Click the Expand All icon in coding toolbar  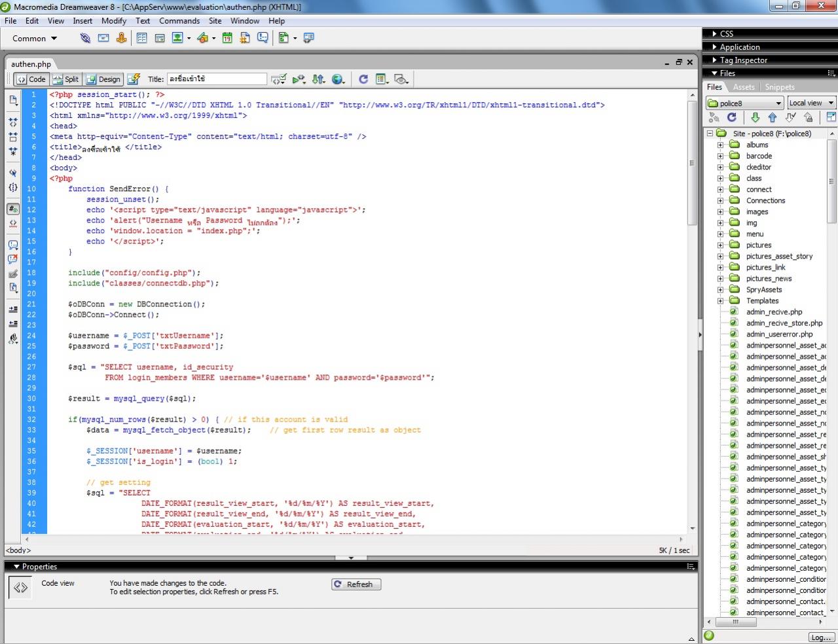(x=13, y=151)
